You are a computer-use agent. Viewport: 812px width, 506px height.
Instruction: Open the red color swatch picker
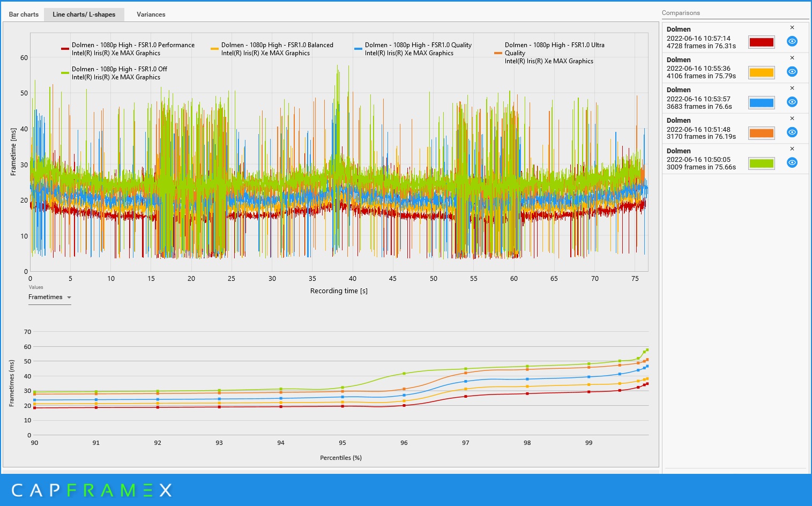coord(761,42)
